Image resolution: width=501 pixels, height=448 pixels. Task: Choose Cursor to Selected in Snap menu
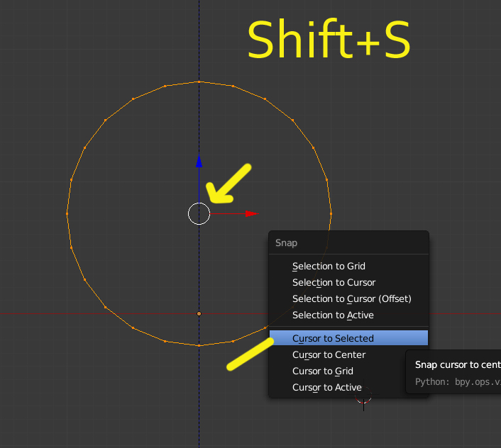(x=348, y=338)
